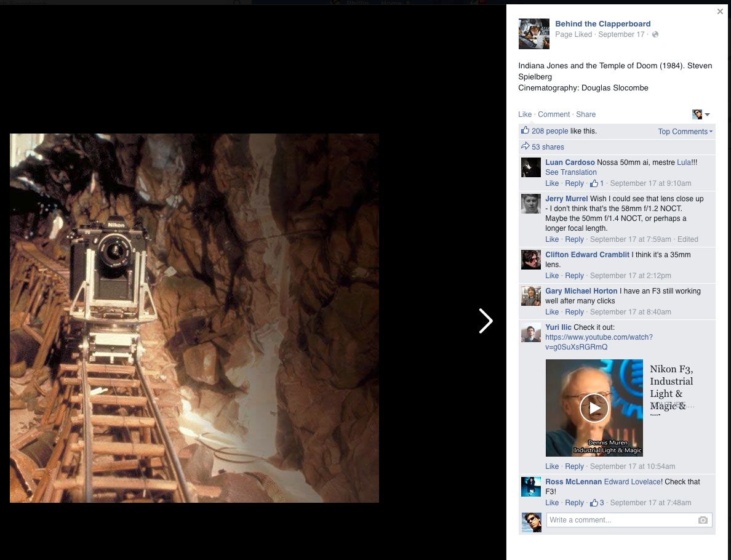Open Gary Michael Horton's name link
The width and height of the screenshot is (731, 560).
[x=581, y=291]
